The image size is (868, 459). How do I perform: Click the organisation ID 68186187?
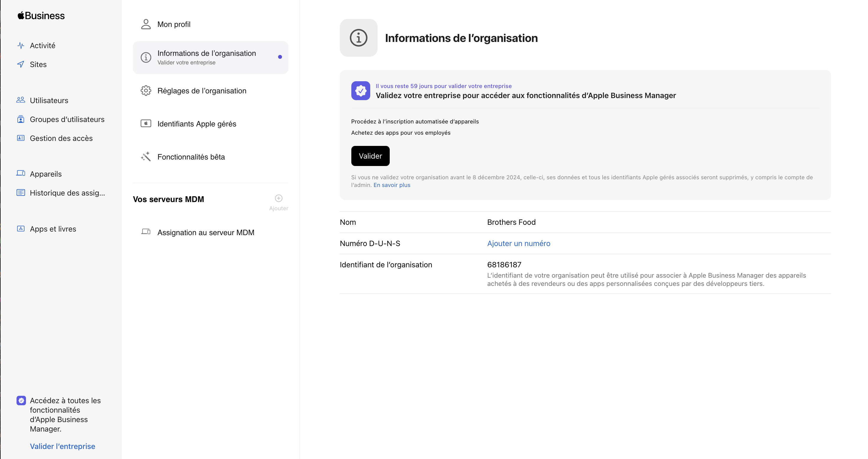coord(504,265)
